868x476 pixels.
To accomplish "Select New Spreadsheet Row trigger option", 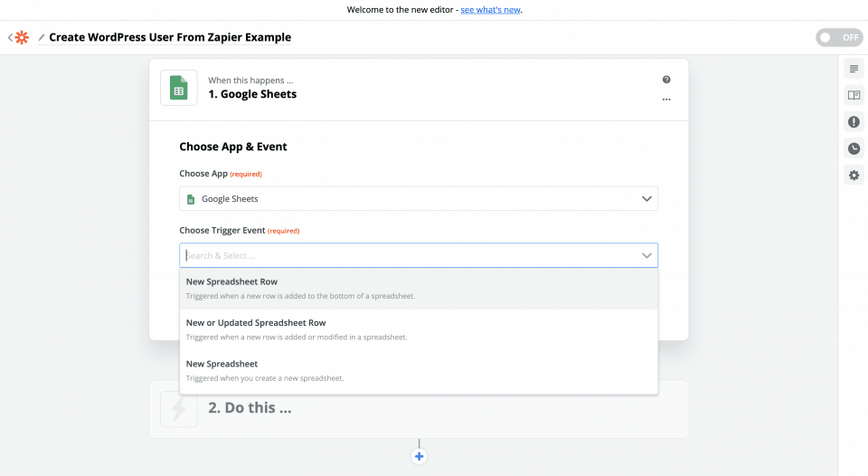I will pyautogui.click(x=419, y=289).
